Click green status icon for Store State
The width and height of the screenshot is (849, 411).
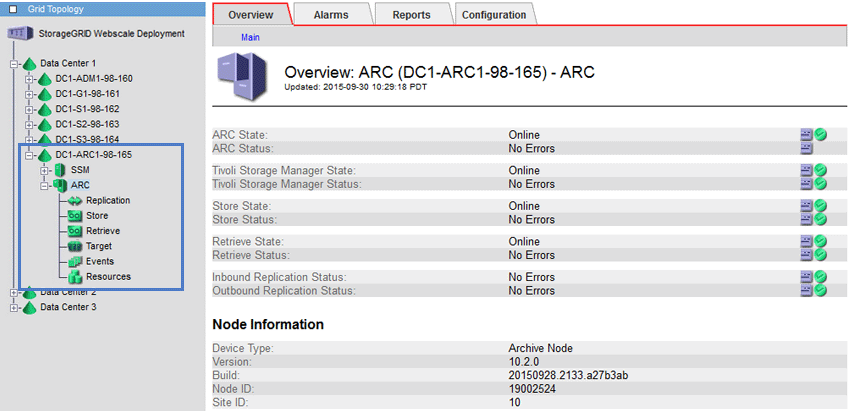tap(820, 205)
